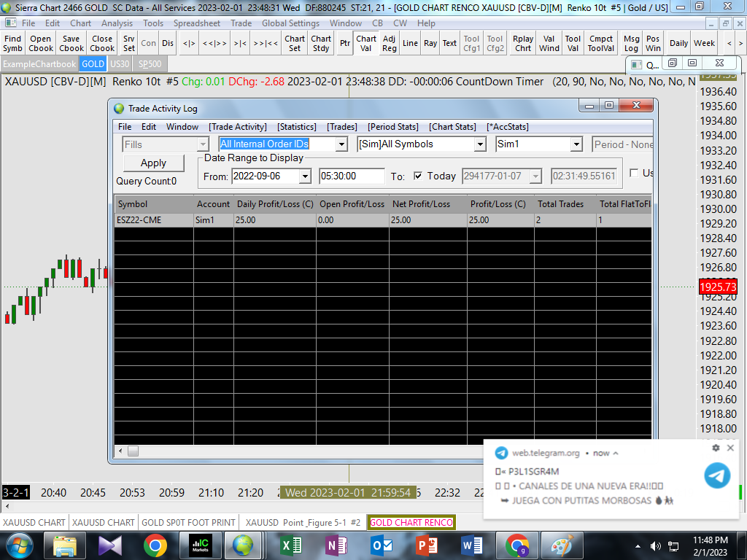This screenshot has height=560, width=747.
Task: Select the Ptr pointer tool
Action: point(345,43)
